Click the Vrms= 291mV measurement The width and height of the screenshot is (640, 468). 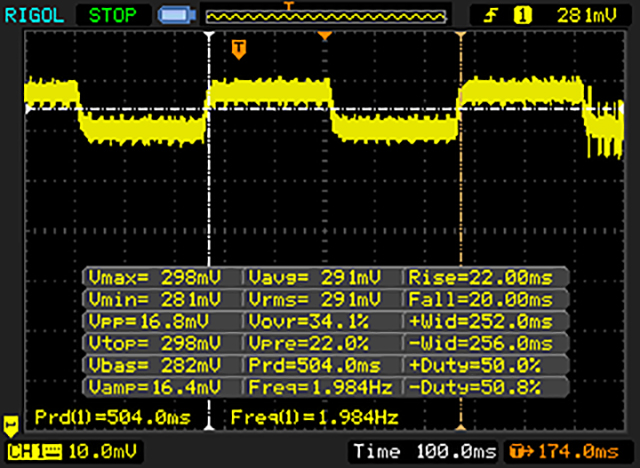(314, 299)
